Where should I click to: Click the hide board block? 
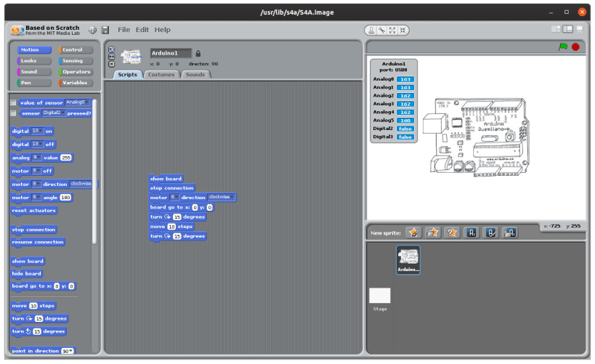pos(27,274)
